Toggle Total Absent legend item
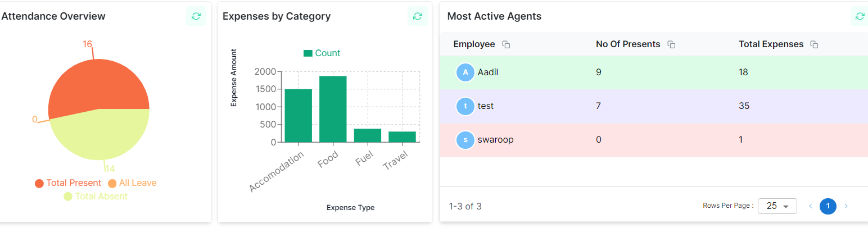This screenshot has width=868, height=228. [96, 197]
